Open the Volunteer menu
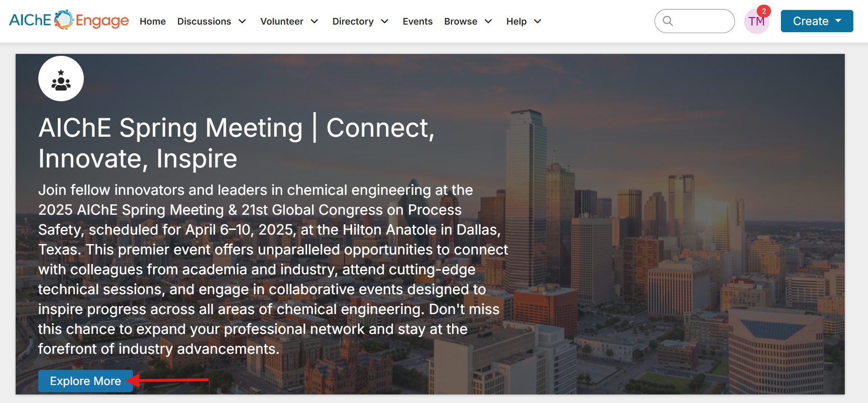 point(282,21)
